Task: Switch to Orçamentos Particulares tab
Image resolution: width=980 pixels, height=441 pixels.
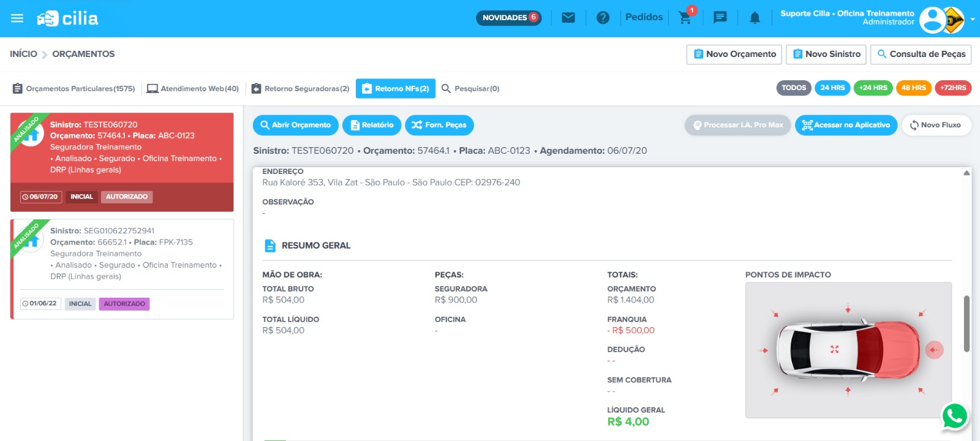Action: 74,89
